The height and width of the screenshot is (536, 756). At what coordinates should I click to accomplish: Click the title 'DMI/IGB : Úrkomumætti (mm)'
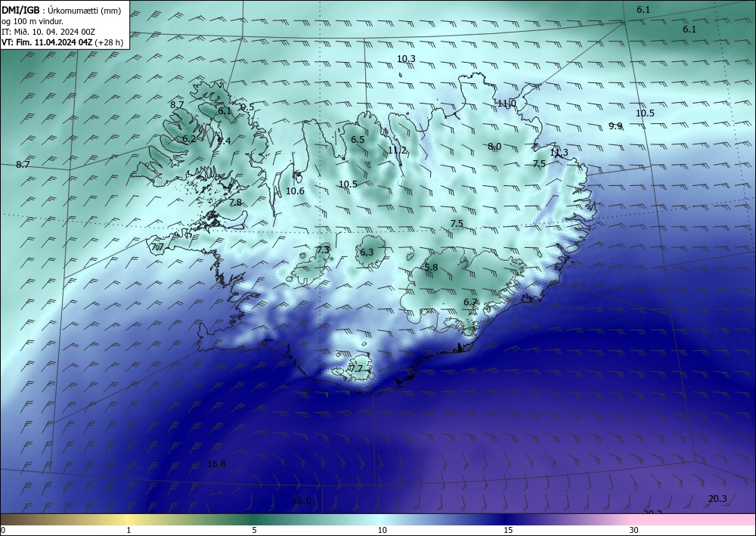pos(61,10)
